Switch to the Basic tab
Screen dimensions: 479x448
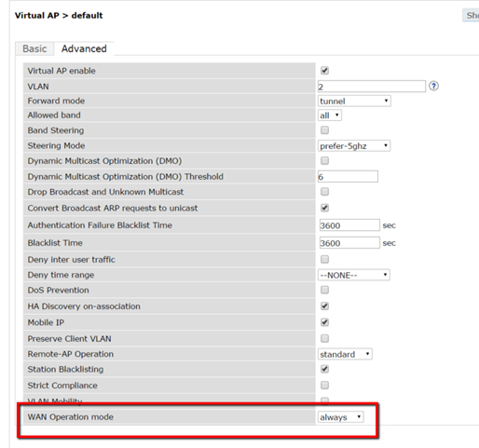[x=34, y=48]
